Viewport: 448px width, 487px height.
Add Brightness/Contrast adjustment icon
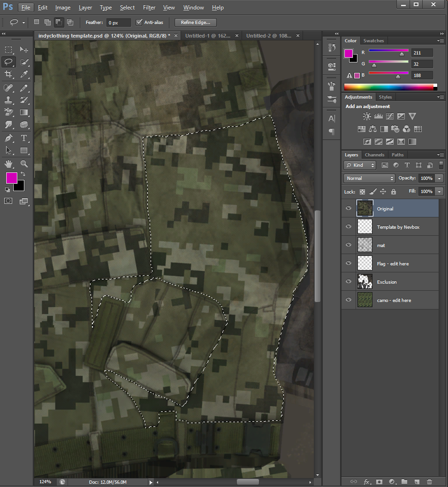[x=367, y=116]
